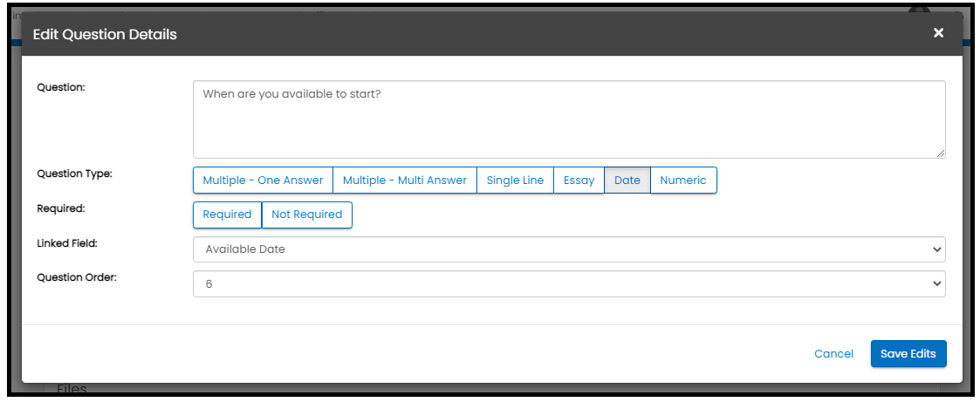Pick the Date question type
980x402 pixels.
627,181
